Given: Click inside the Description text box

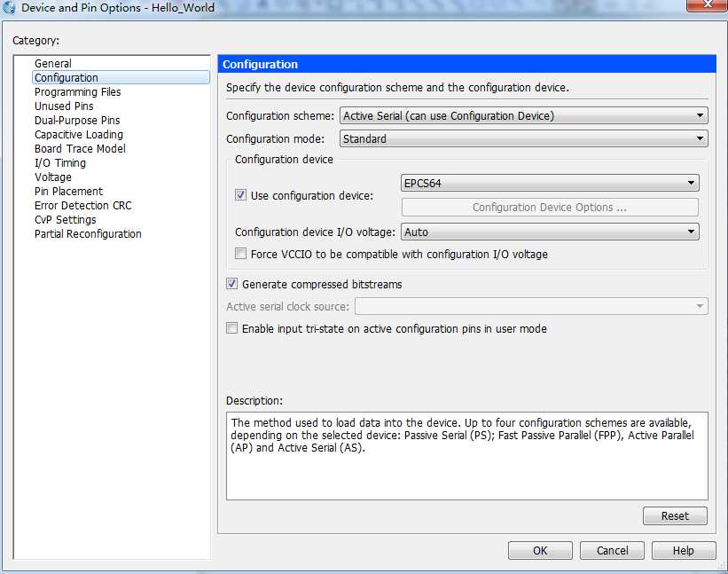Looking at the screenshot, I should 467,456.
